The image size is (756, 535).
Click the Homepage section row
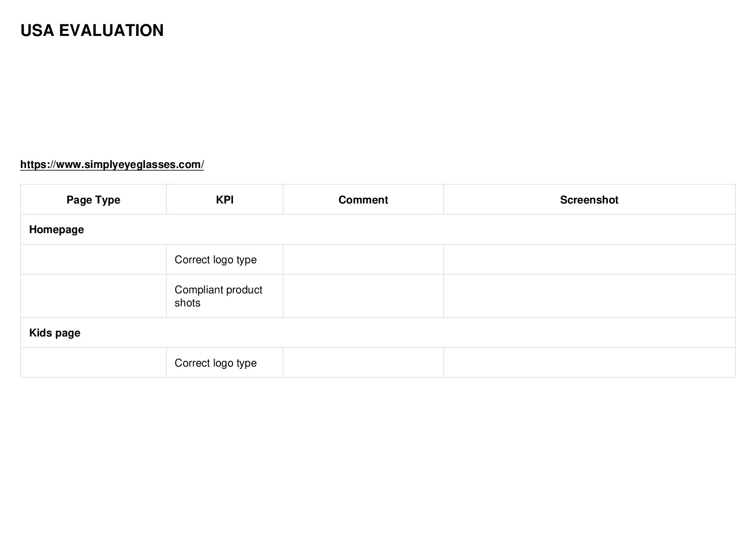(378, 230)
